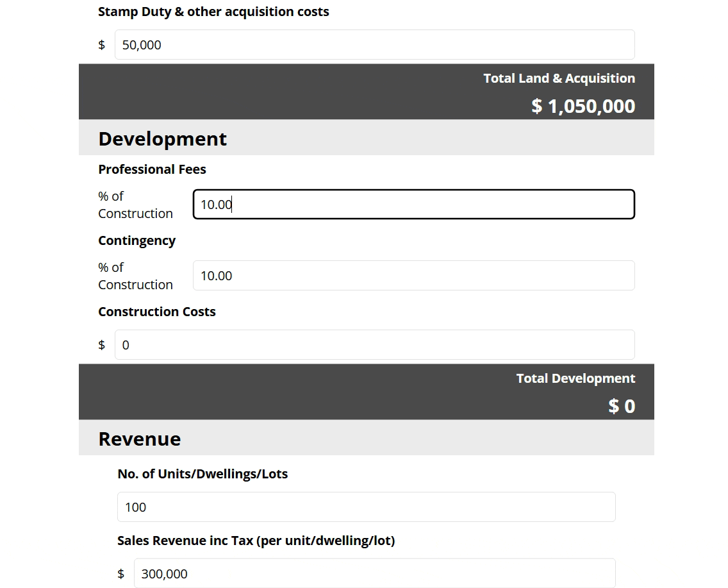Viewport: 728px width, 588px height.
Task: Click the dollar sign beside Construction Costs
Action: click(101, 345)
